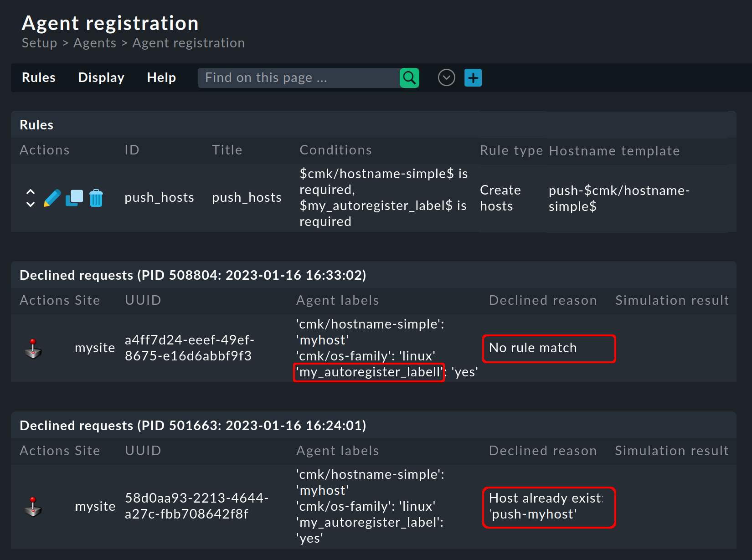Open the Rules menu

pyautogui.click(x=38, y=77)
